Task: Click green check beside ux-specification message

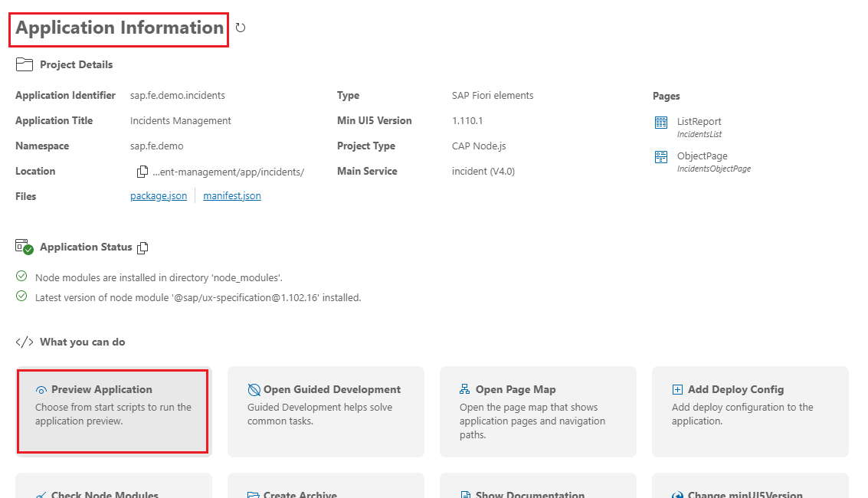Action: tap(21, 296)
